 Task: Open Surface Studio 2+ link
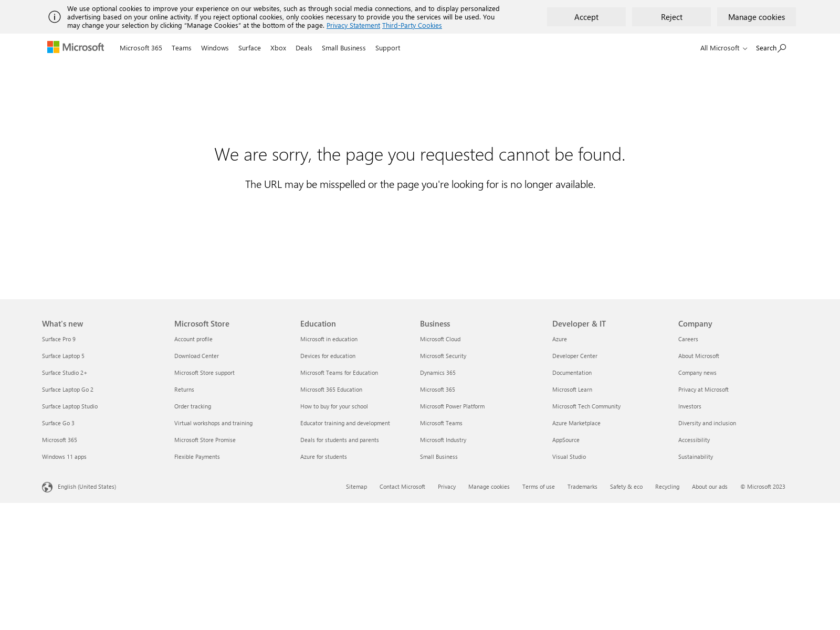(x=65, y=373)
